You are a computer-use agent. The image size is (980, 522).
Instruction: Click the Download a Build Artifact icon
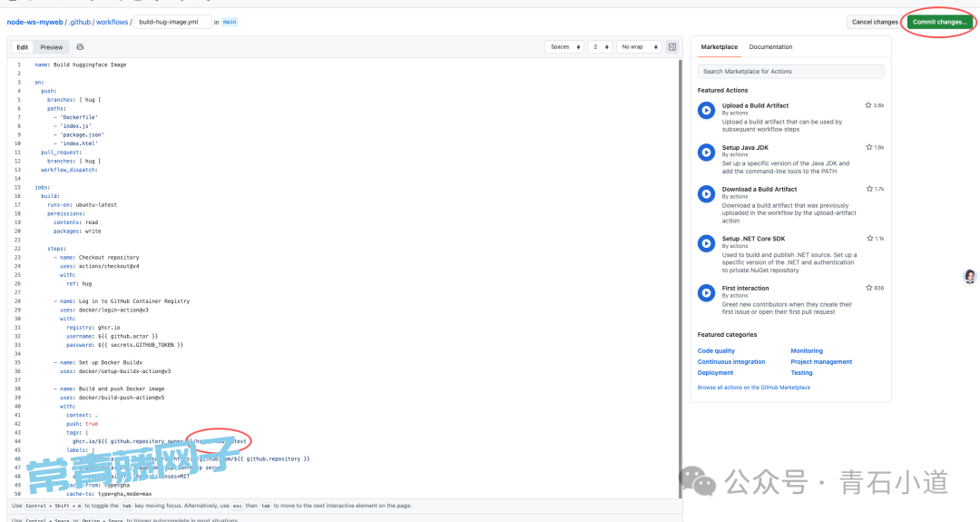(706, 193)
